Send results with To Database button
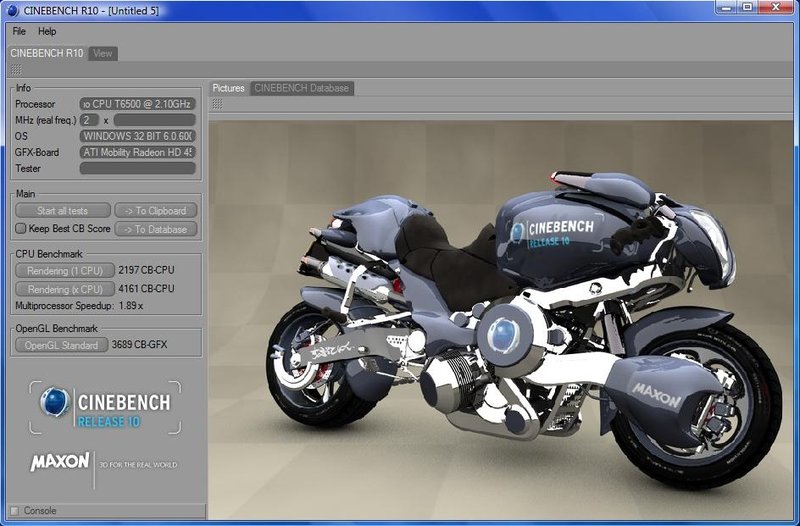The image size is (800, 526). click(156, 230)
